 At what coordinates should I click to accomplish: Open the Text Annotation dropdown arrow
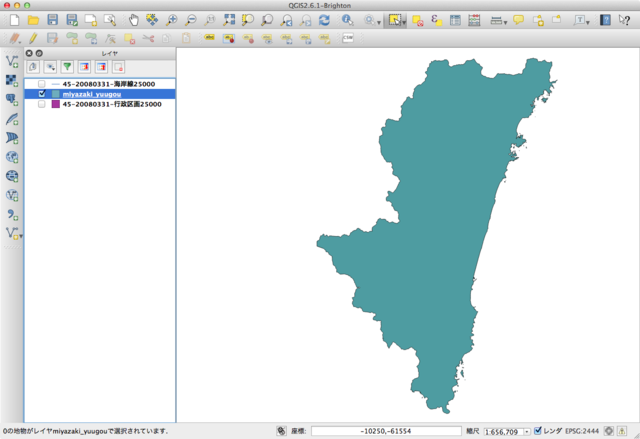pos(588,22)
